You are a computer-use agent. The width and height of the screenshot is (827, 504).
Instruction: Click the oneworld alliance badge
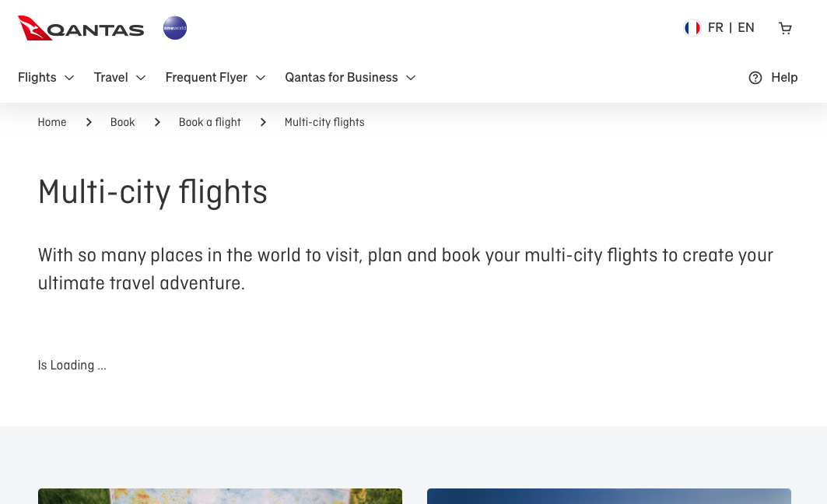pyautogui.click(x=175, y=28)
